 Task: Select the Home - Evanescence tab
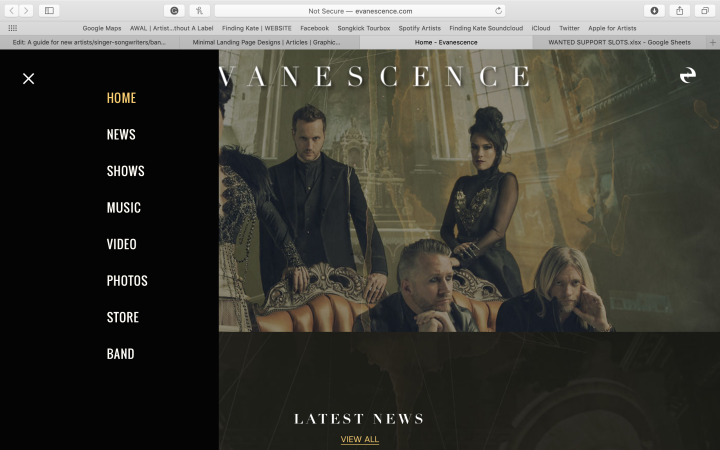(446, 42)
